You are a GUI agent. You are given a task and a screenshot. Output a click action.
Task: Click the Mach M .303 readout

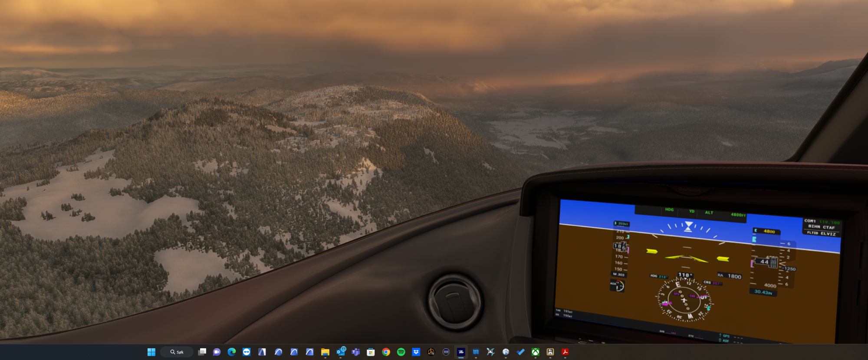tap(619, 275)
